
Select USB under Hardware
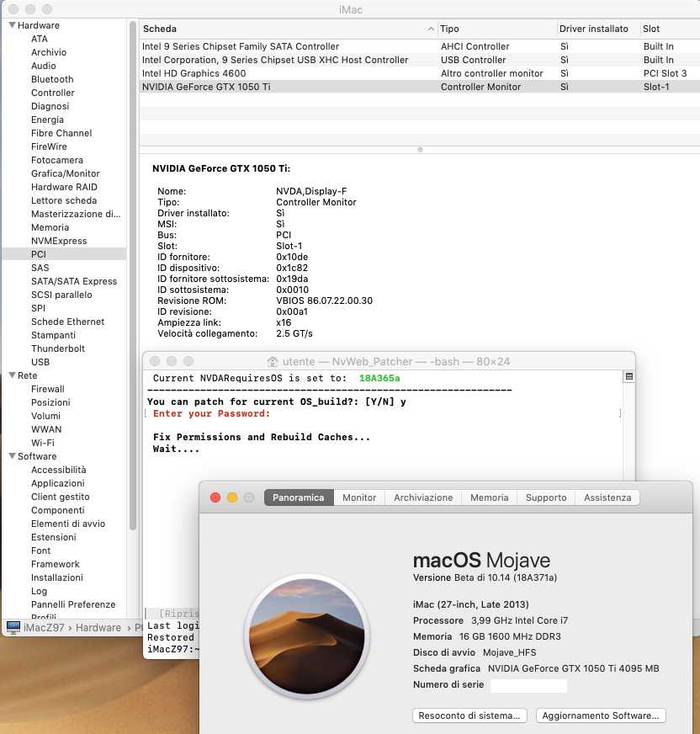tap(40, 362)
